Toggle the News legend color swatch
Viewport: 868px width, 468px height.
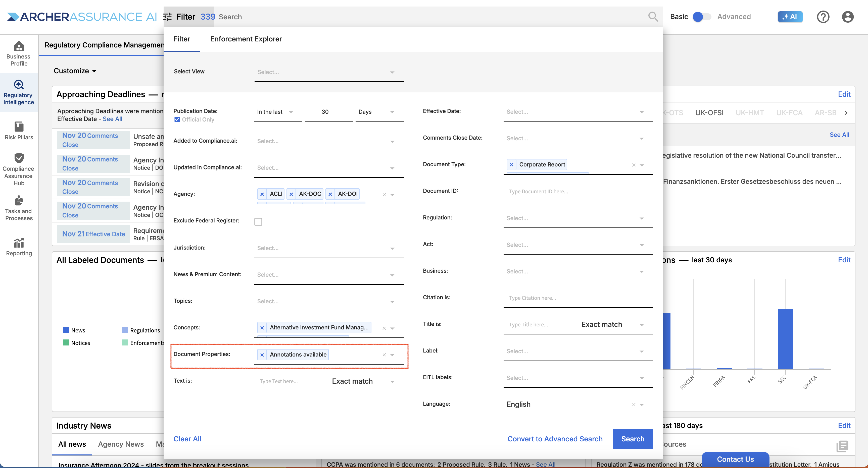pyautogui.click(x=66, y=330)
